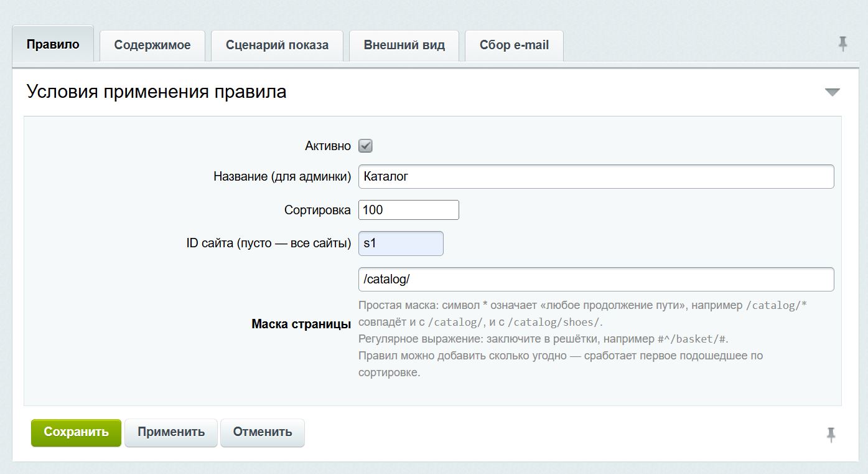Focus the Сортировка field with value 100
Viewport: 868px width, 474px height.
(x=409, y=210)
